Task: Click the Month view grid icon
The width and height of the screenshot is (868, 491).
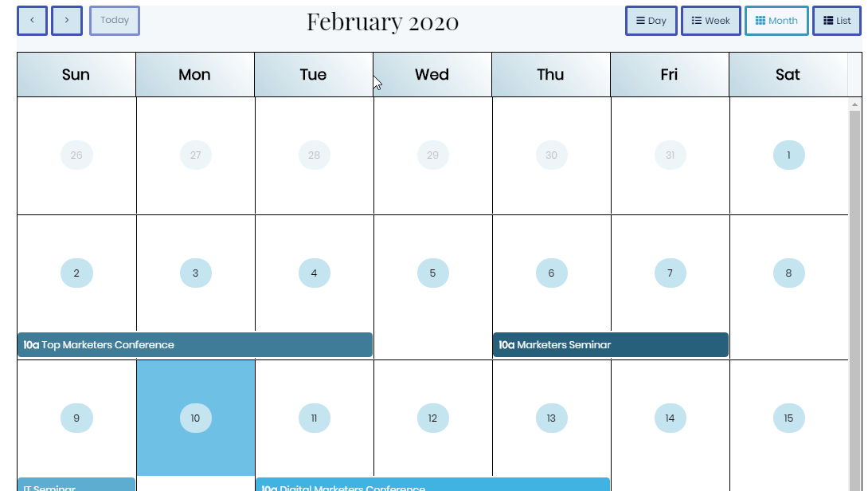Action: point(760,21)
